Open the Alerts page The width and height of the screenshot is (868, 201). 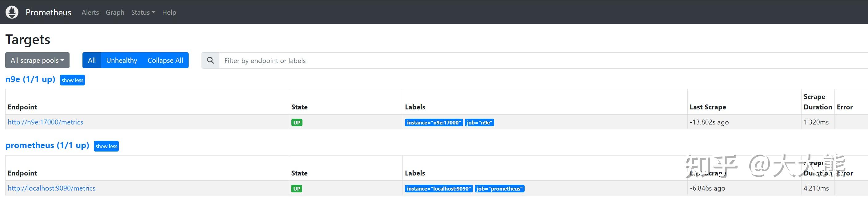point(90,13)
